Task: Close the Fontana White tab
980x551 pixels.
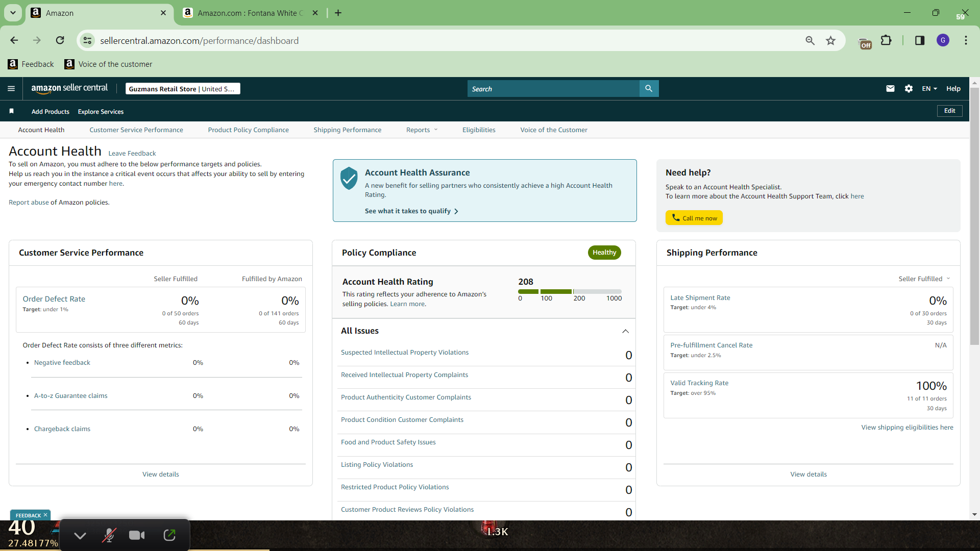Action: [x=315, y=13]
